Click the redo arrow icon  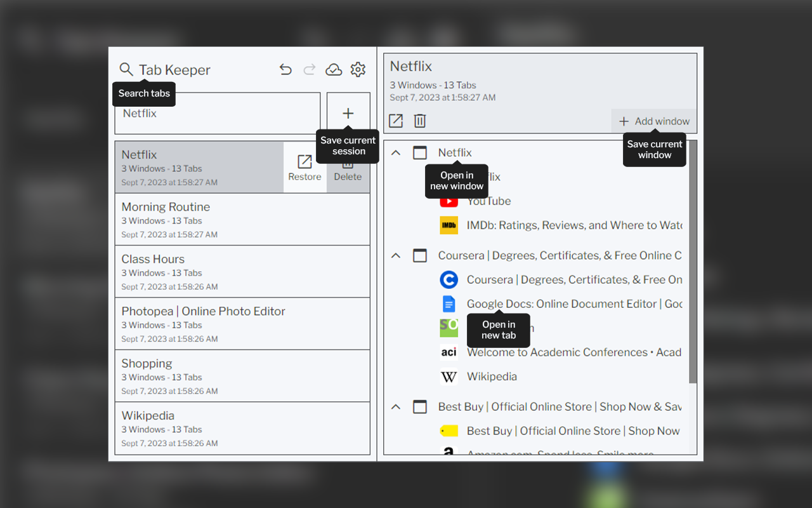[310, 69]
